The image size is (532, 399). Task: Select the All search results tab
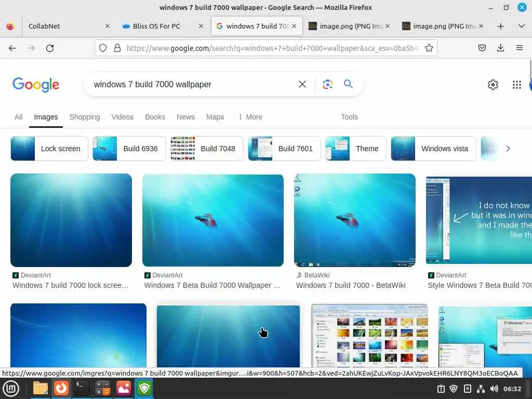point(18,117)
